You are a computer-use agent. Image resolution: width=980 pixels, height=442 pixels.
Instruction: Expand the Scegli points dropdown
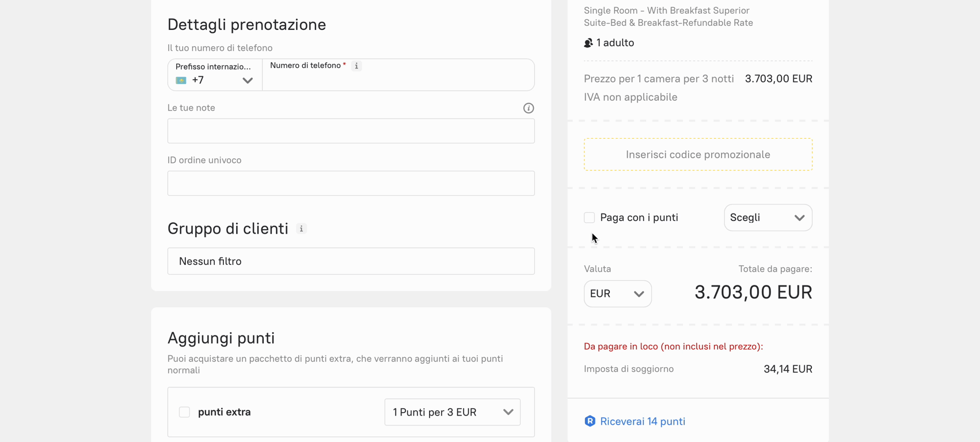(x=768, y=218)
